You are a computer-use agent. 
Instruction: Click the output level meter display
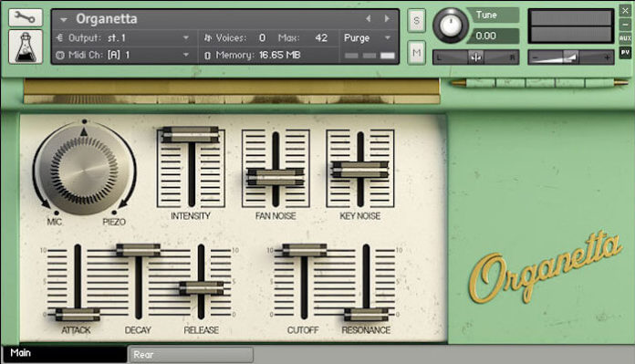[x=570, y=26]
